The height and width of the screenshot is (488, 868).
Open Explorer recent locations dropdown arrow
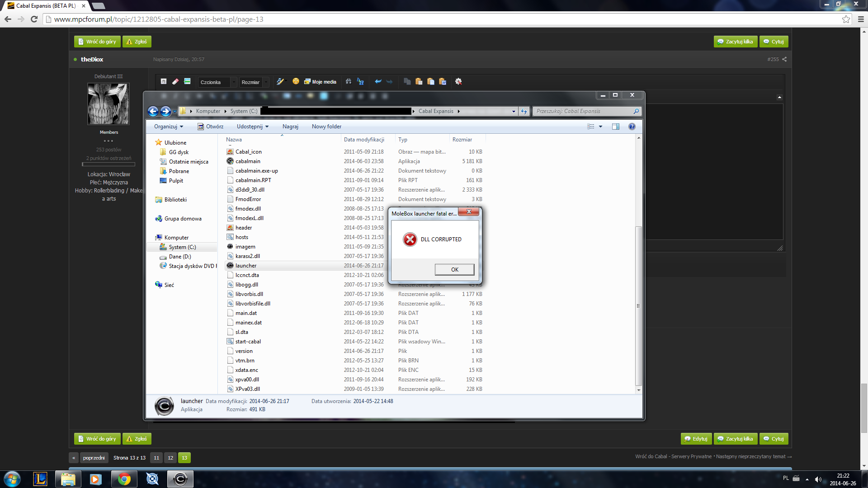(175, 112)
